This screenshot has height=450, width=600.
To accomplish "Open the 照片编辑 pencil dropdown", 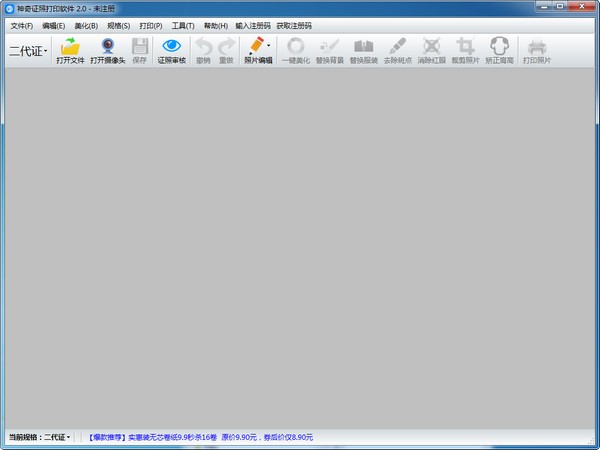I will tap(258, 47).
